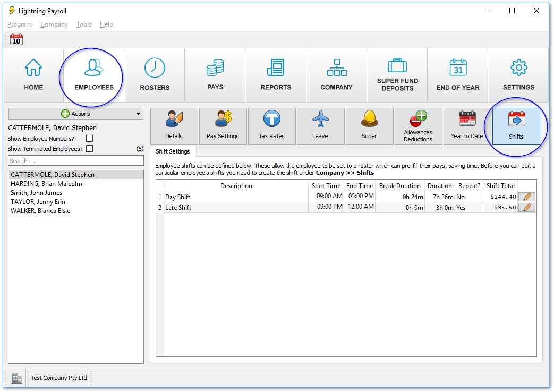
Task: Click the $95.50 shift total cell
Action: [x=500, y=208]
